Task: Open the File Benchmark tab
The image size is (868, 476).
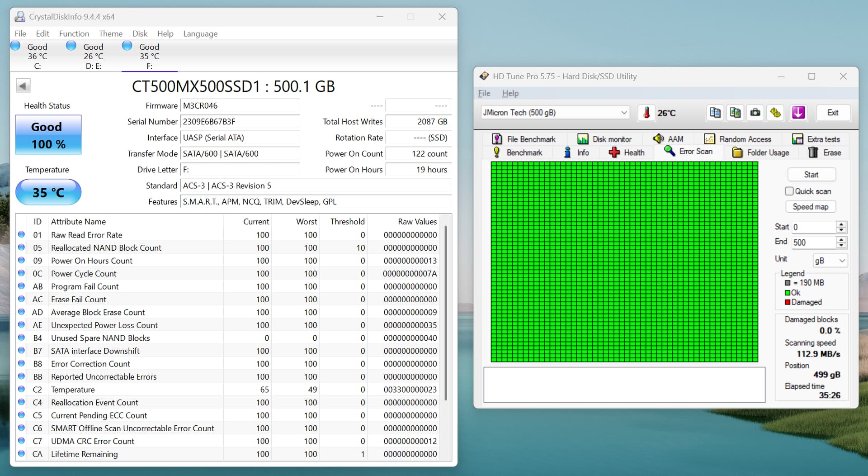Action: pos(524,139)
